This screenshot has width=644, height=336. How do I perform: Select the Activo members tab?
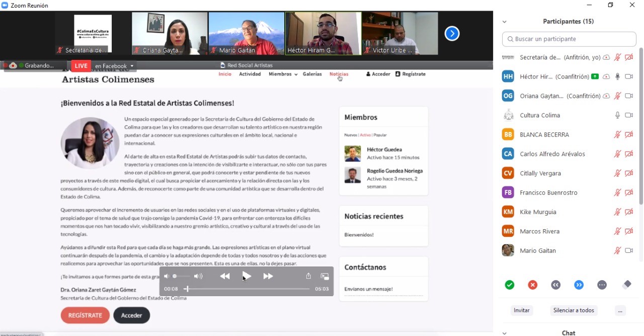point(365,135)
